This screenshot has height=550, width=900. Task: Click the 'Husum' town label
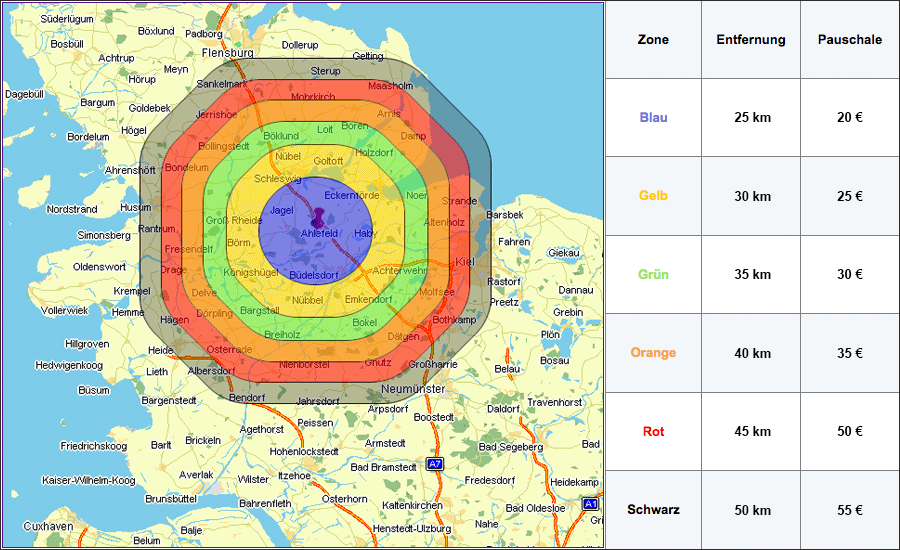(135, 207)
